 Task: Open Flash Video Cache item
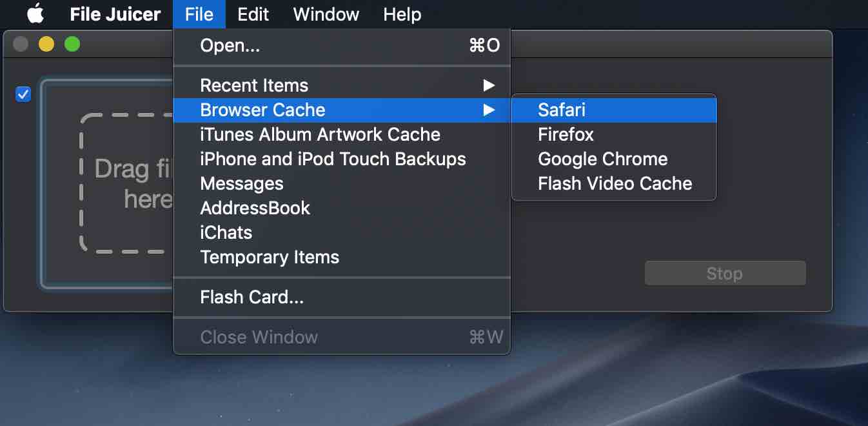[615, 183]
